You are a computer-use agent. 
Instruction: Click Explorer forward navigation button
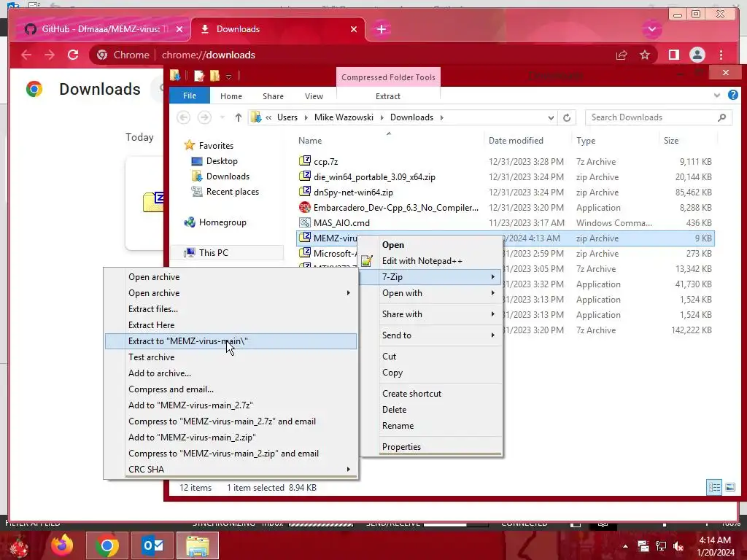click(x=204, y=117)
